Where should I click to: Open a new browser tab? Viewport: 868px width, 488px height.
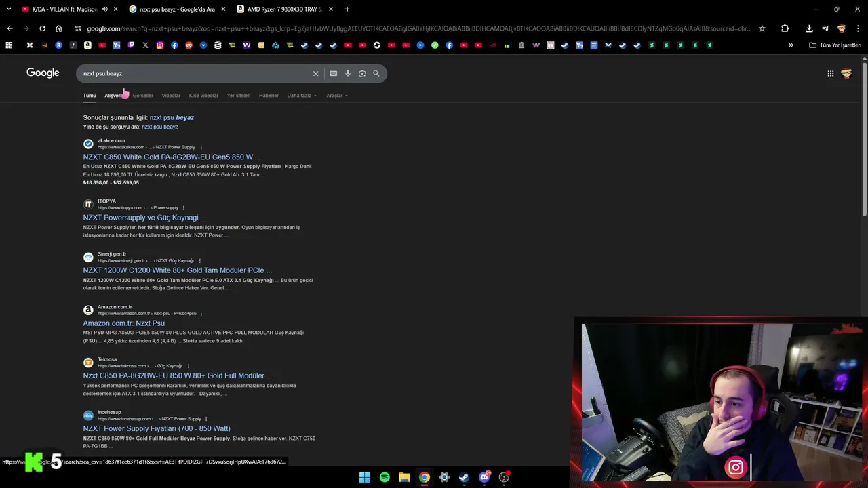point(347,9)
